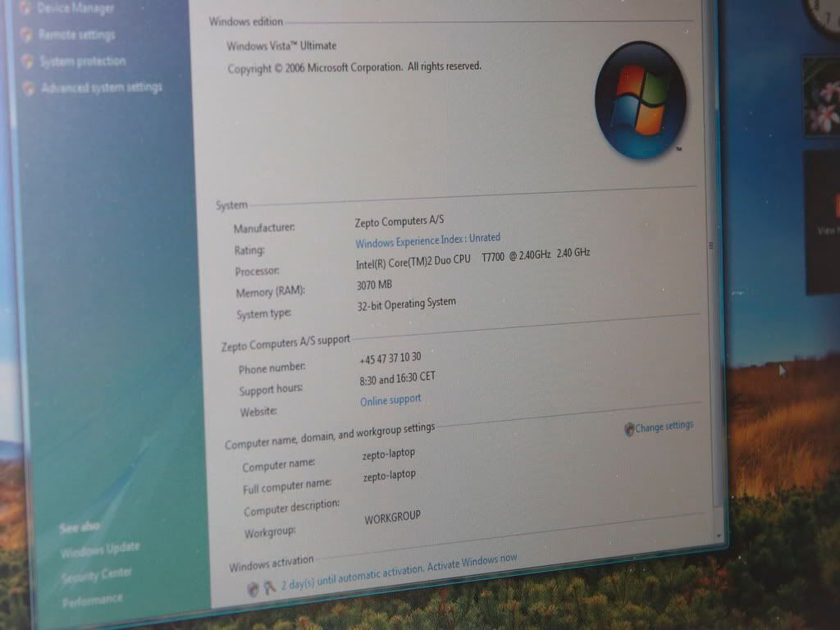
Task: Click the scrollbar down arrow
Action: tap(719, 535)
